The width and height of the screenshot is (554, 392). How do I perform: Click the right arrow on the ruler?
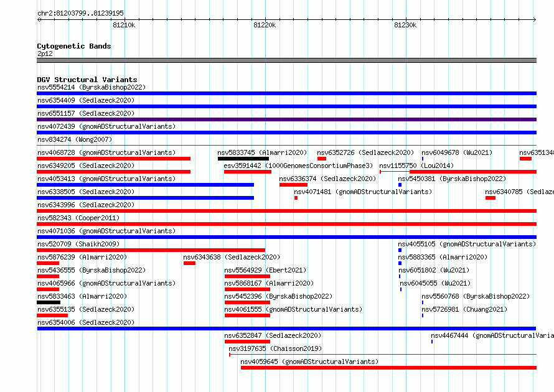coord(535,19)
